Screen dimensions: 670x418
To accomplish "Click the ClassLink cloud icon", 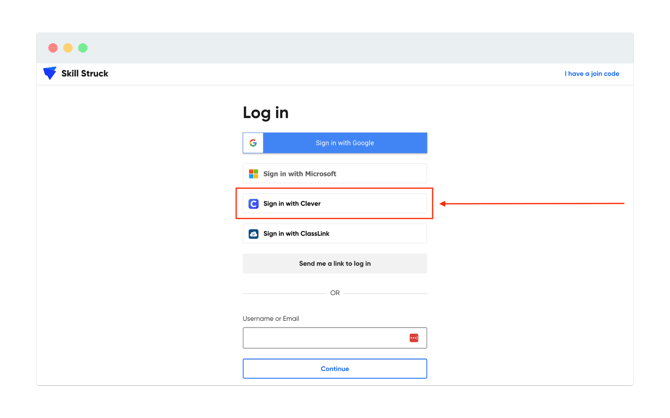I will click(x=253, y=234).
